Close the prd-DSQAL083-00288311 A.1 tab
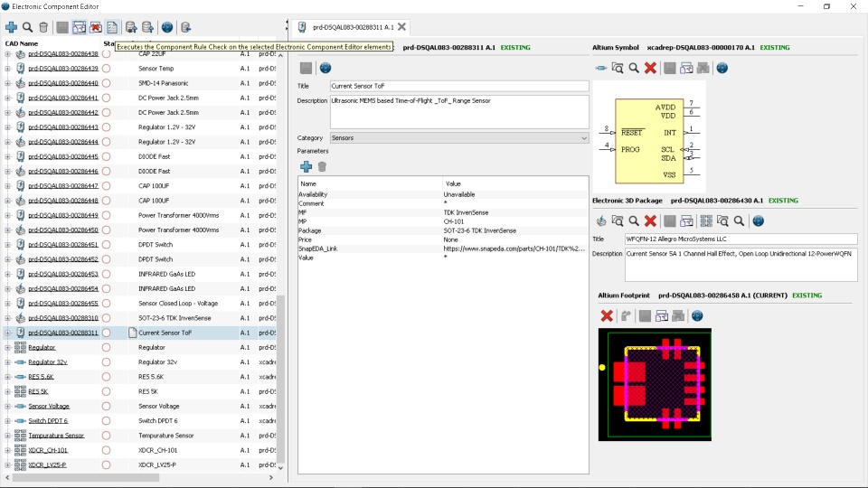This screenshot has height=488, width=868. (x=401, y=26)
